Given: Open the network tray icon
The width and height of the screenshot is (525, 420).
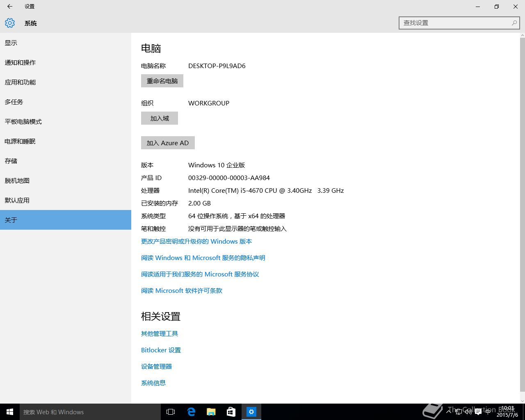Looking at the screenshot, I should click(459, 412).
